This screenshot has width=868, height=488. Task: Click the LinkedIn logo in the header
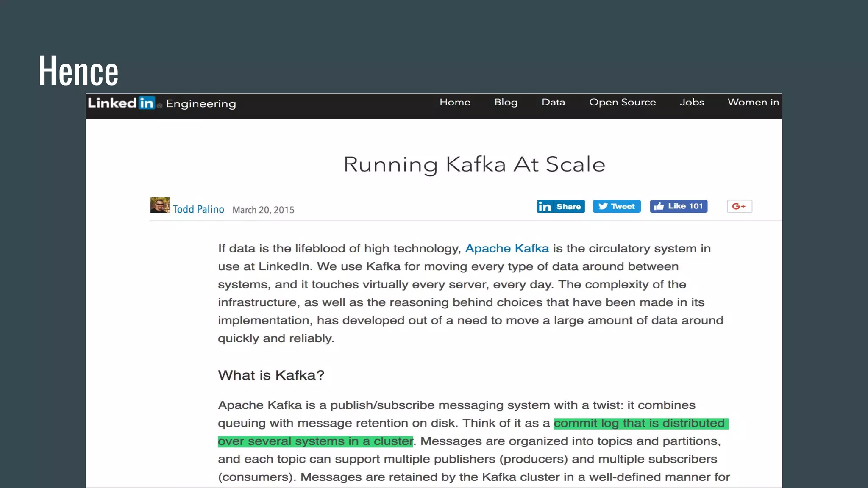coord(121,103)
